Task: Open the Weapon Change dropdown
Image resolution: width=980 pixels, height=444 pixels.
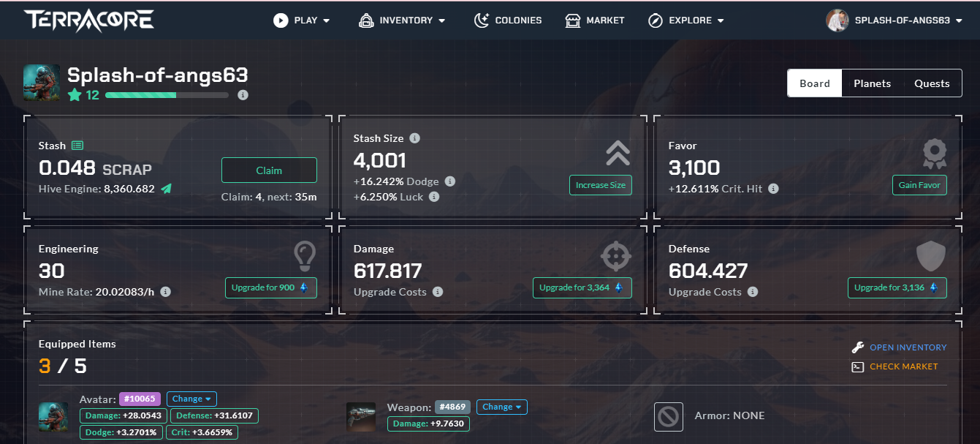Action: tap(502, 407)
